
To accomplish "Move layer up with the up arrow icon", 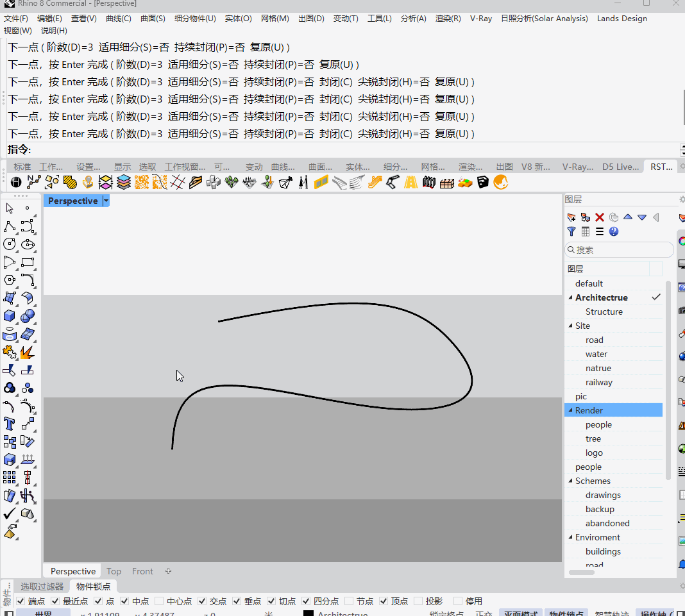I will click(x=628, y=217).
